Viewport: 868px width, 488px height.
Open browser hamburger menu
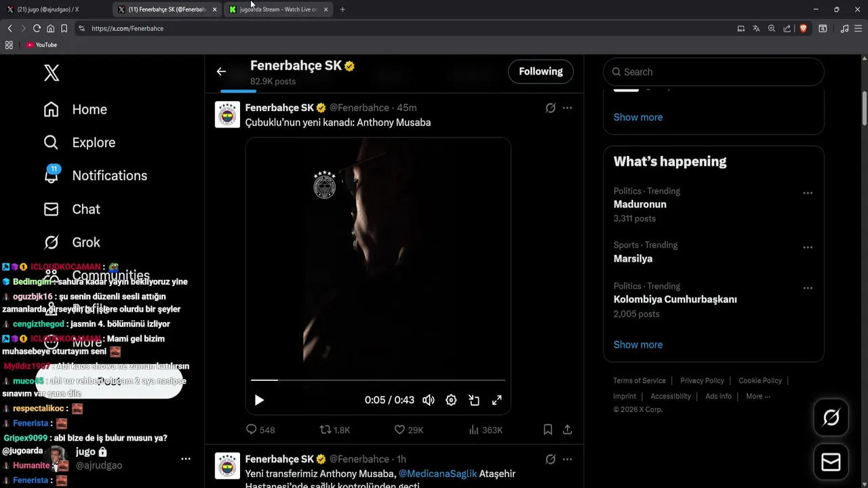coord(858,28)
